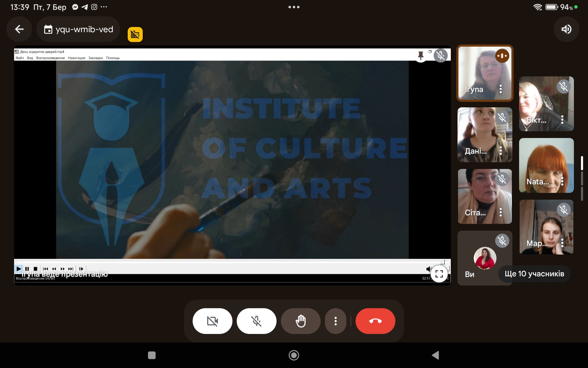588x368 pixels.
Task: Open the Помощь menu
Action: pyautogui.click(x=113, y=58)
